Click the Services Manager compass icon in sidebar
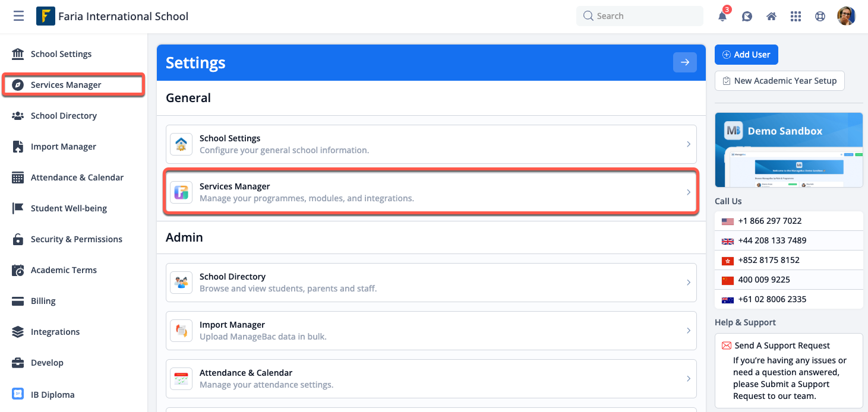The height and width of the screenshot is (412, 868). 18,85
